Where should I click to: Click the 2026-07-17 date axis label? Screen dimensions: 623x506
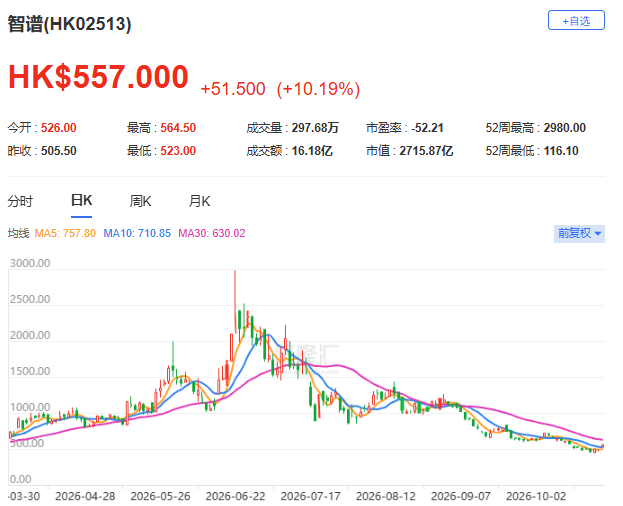pyautogui.click(x=311, y=496)
